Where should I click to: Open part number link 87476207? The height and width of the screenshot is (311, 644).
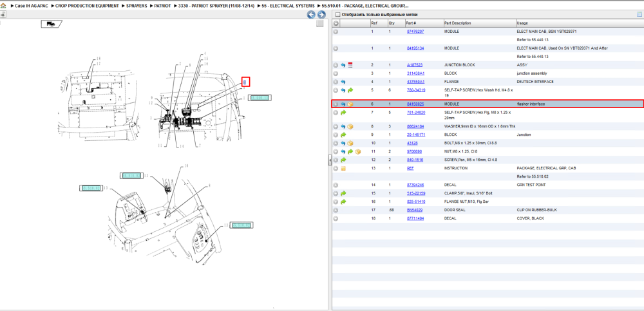tap(415, 32)
